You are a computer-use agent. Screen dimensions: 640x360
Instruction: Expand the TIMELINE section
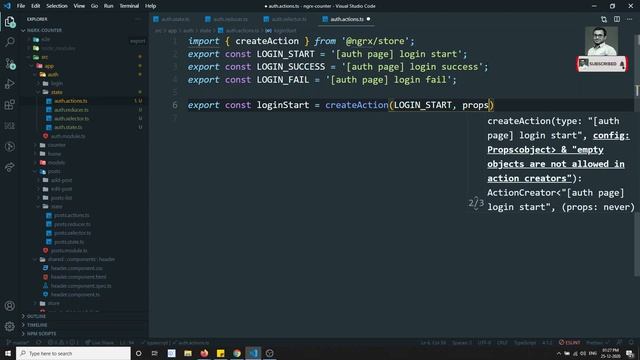click(37, 325)
